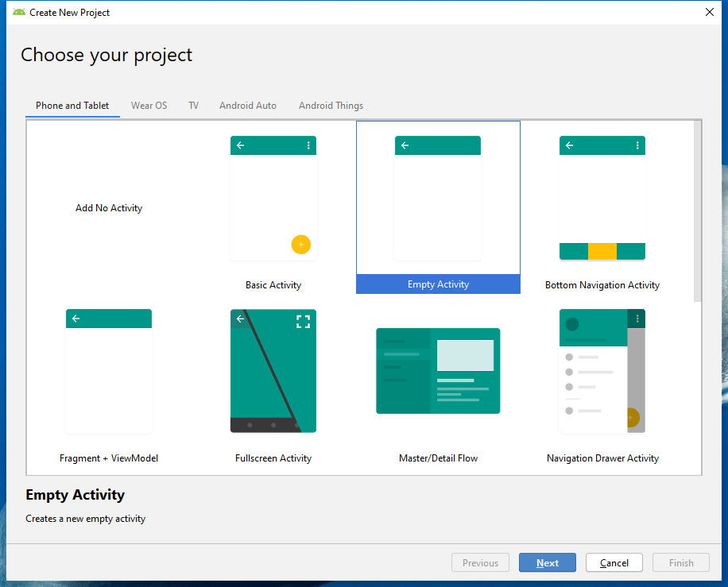The width and height of the screenshot is (728, 587).
Task: Click the Cancel button
Action: coord(614,562)
